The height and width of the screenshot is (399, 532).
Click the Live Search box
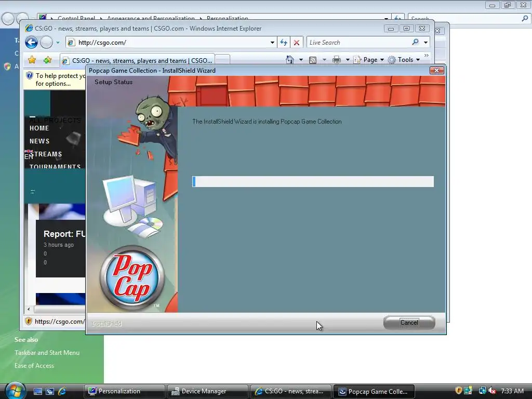[360, 43]
